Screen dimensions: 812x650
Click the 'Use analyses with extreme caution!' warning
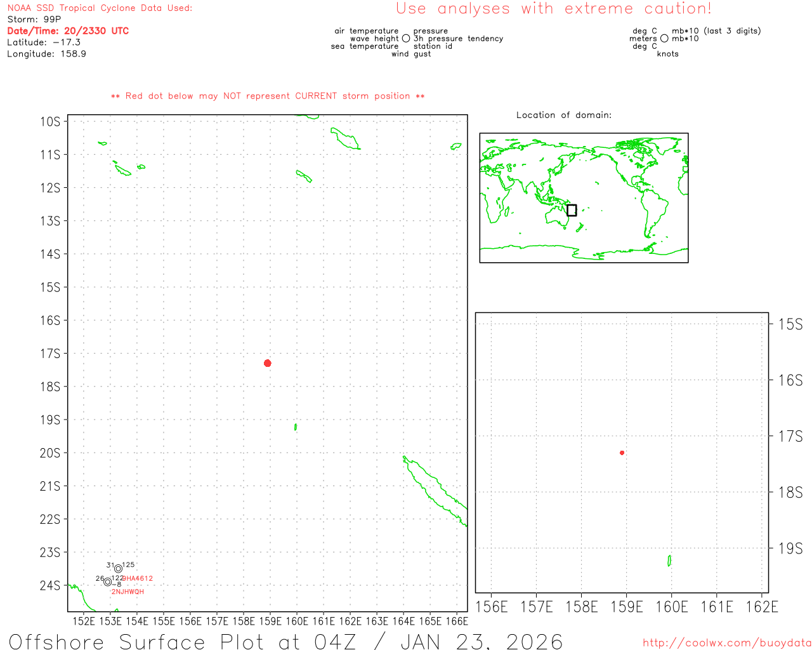pos(554,9)
